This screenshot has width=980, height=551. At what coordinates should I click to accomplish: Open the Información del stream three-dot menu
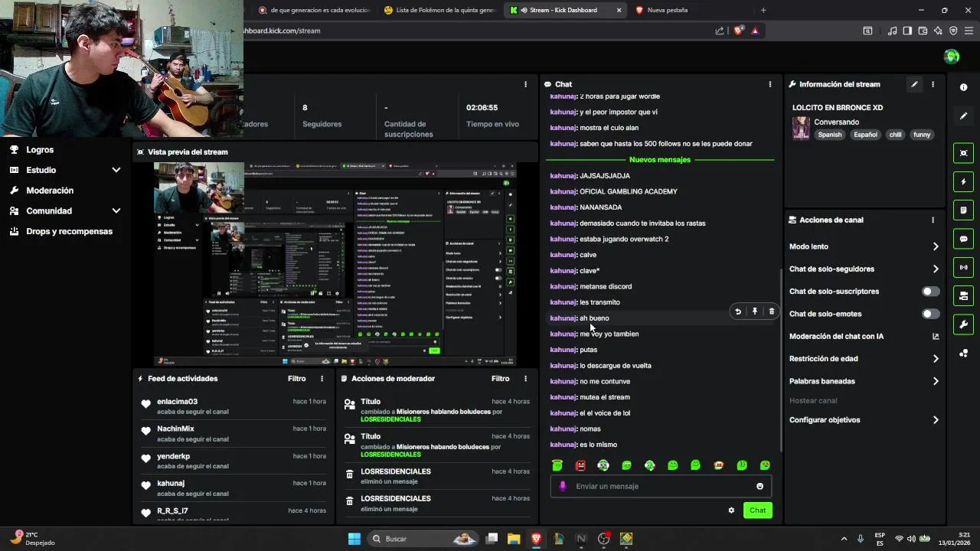pos(933,84)
